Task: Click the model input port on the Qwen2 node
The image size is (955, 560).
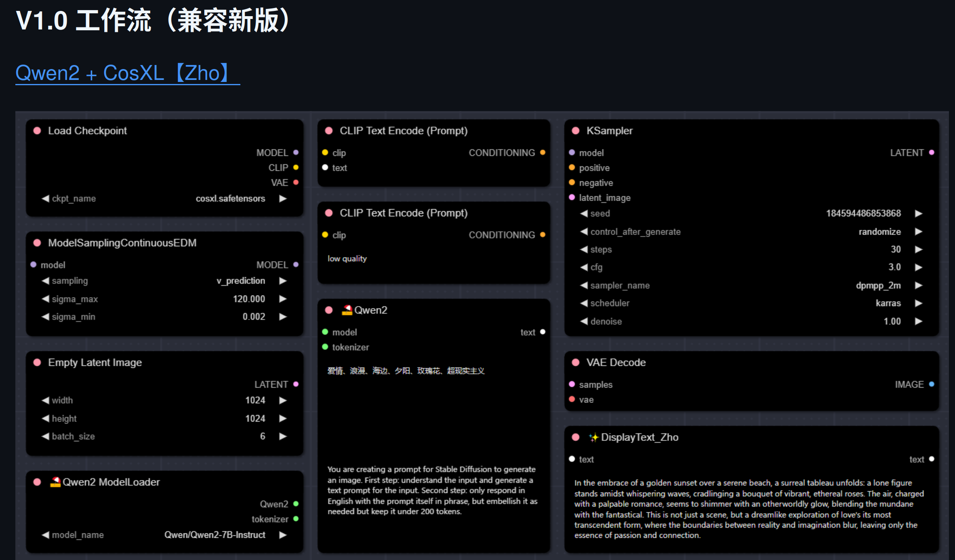Action: click(x=325, y=332)
